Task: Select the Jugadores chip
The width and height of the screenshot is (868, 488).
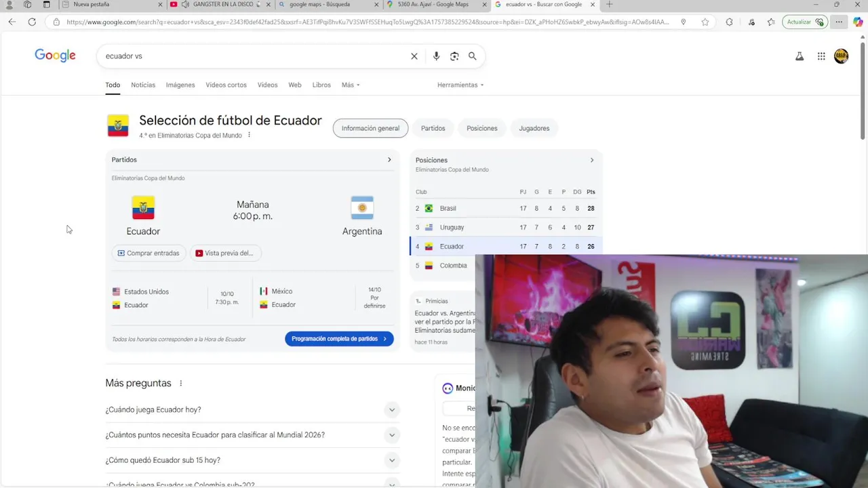Action: point(534,128)
